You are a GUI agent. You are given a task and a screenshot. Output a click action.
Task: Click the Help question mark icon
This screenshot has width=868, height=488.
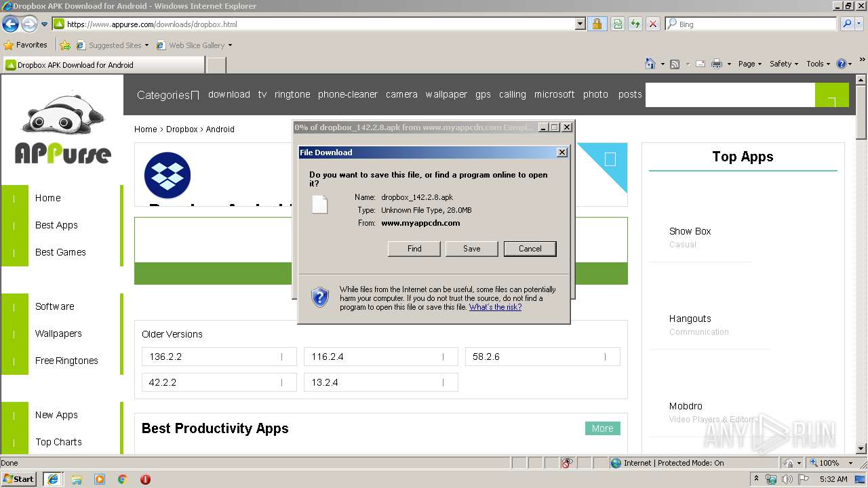pyautogui.click(x=842, y=64)
